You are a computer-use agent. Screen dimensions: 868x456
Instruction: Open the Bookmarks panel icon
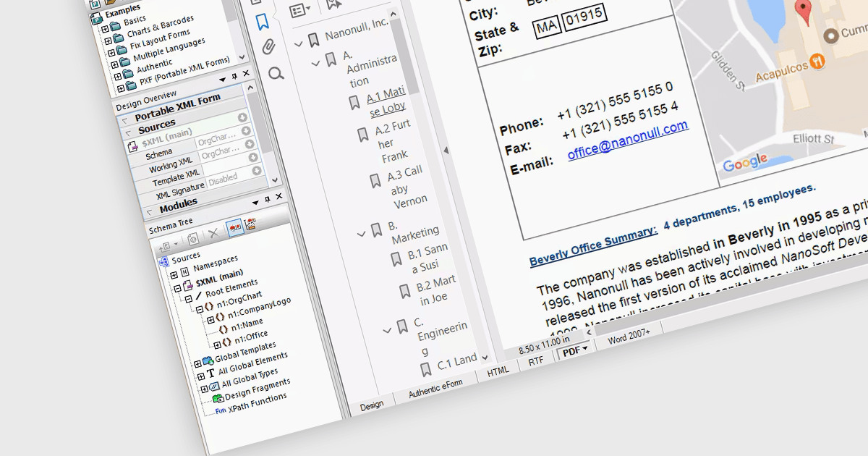click(263, 22)
